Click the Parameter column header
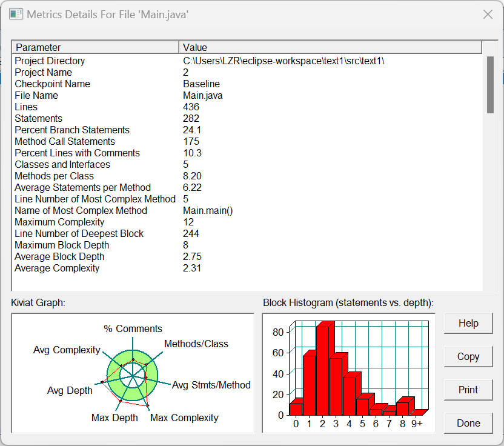The width and height of the screenshot is (504, 446). [x=96, y=47]
